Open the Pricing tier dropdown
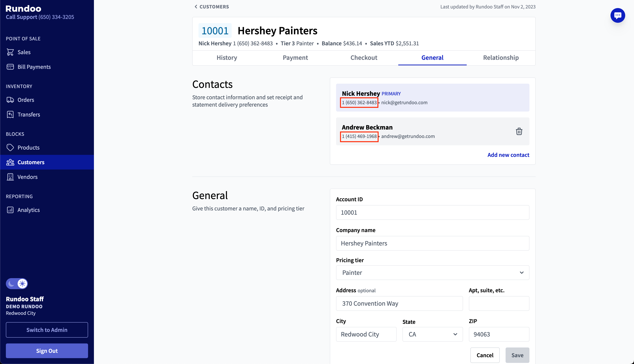Image resolution: width=634 pixels, height=364 pixels. pyautogui.click(x=432, y=272)
